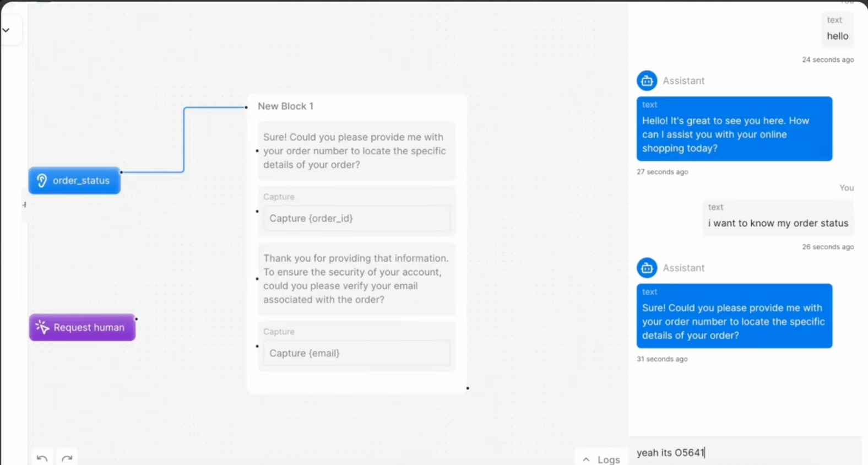Click the redo arrow icon
This screenshot has width=868, height=465.
pyautogui.click(x=67, y=458)
